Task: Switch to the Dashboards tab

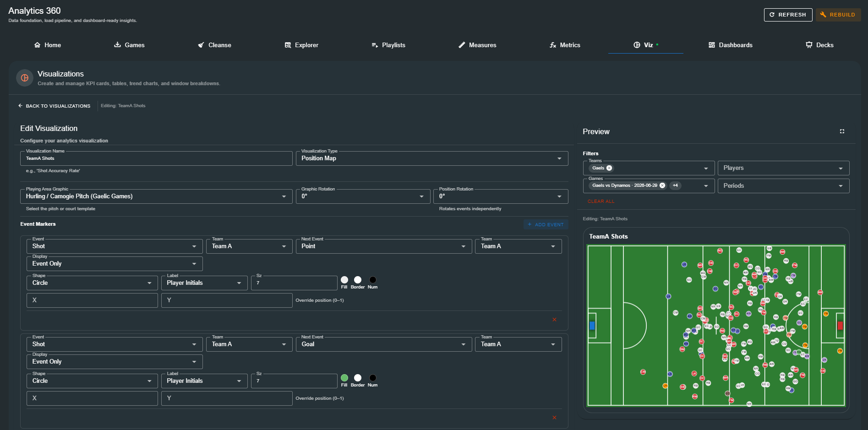Action: point(731,45)
